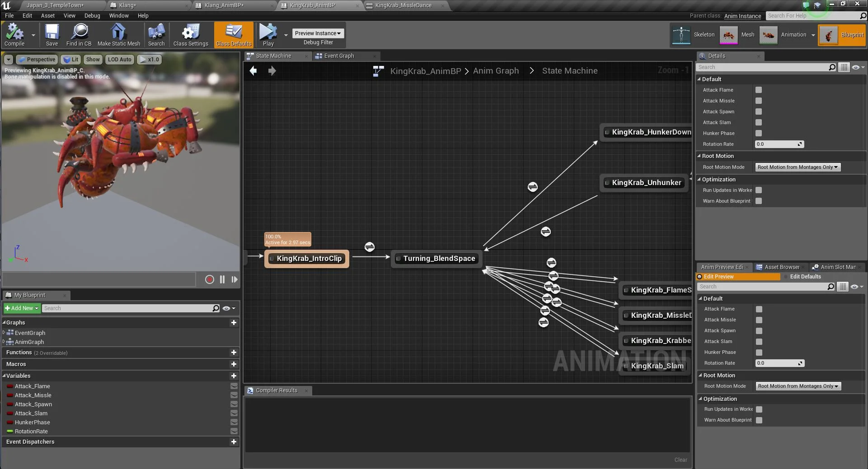This screenshot has width=868, height=469.
Task: Click the Details panel search field
Action: point(764,67)
